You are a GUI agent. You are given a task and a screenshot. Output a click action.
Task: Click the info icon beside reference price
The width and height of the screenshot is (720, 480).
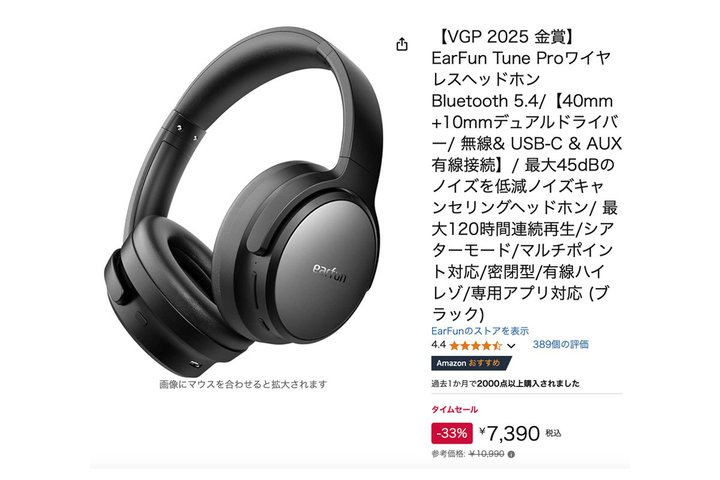[511, 454]
